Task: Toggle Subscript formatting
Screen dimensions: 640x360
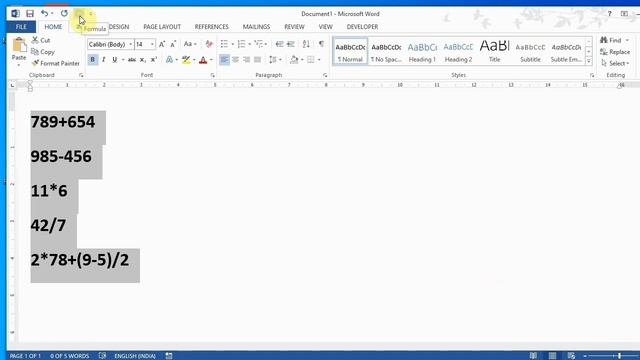Action: pyautogui.click(x=142, y=60)
